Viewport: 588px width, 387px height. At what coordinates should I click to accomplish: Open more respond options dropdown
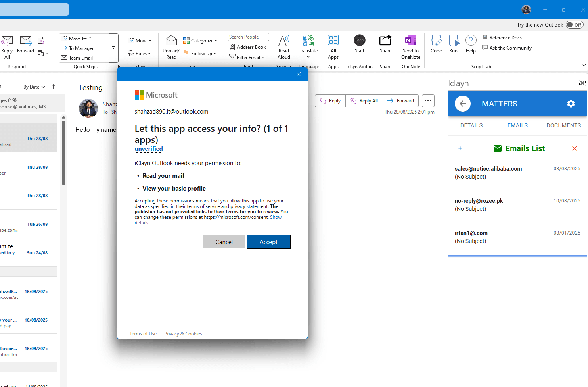click(x=43, y=53)
